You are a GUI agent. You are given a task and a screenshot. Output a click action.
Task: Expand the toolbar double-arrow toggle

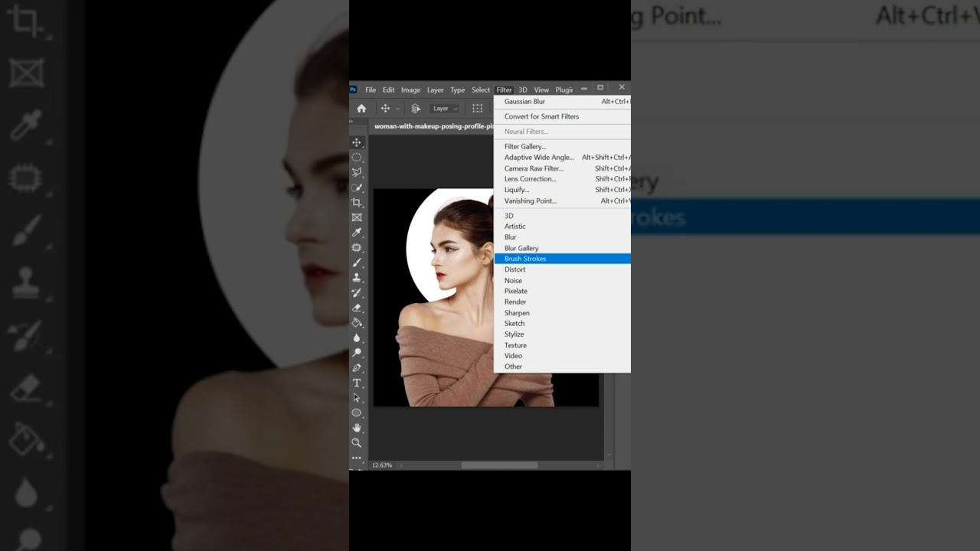pyautogui.click(x=352, y=122)
